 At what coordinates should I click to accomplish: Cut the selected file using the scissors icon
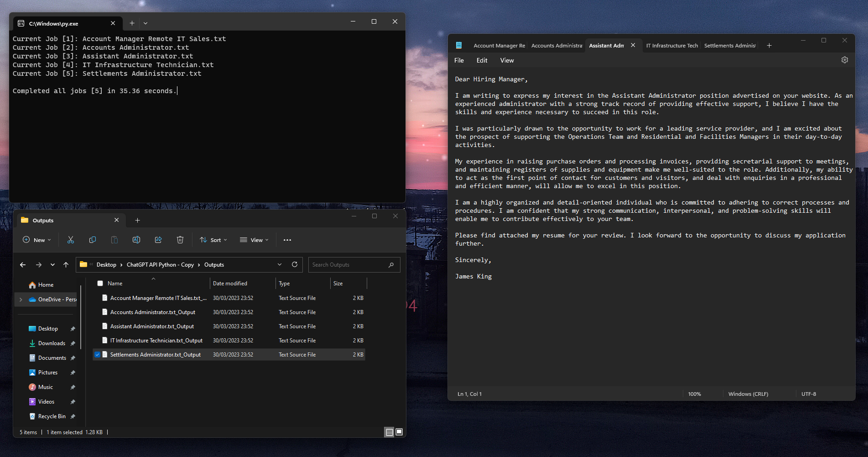point(70,240)
